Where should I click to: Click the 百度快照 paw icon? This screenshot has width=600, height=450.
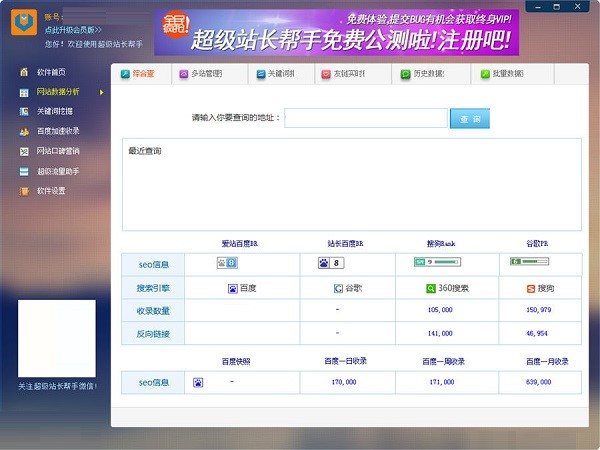coord(198,382)
